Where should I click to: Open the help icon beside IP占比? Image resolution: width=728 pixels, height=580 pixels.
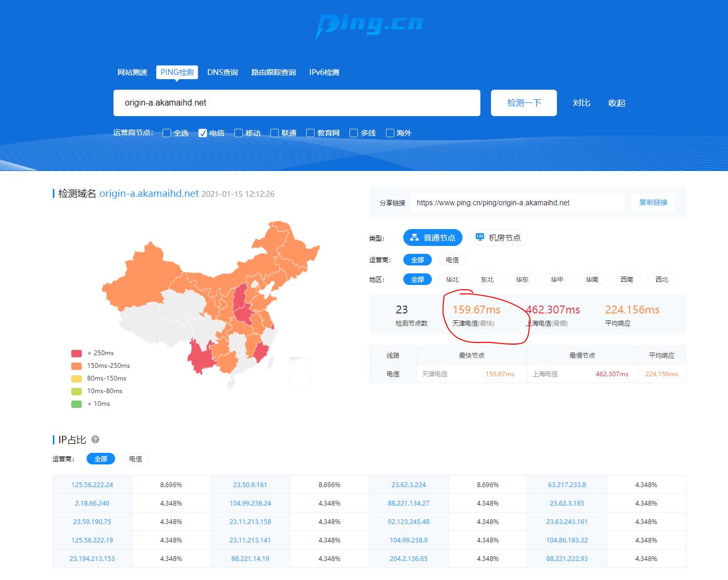tap(96, 439)
